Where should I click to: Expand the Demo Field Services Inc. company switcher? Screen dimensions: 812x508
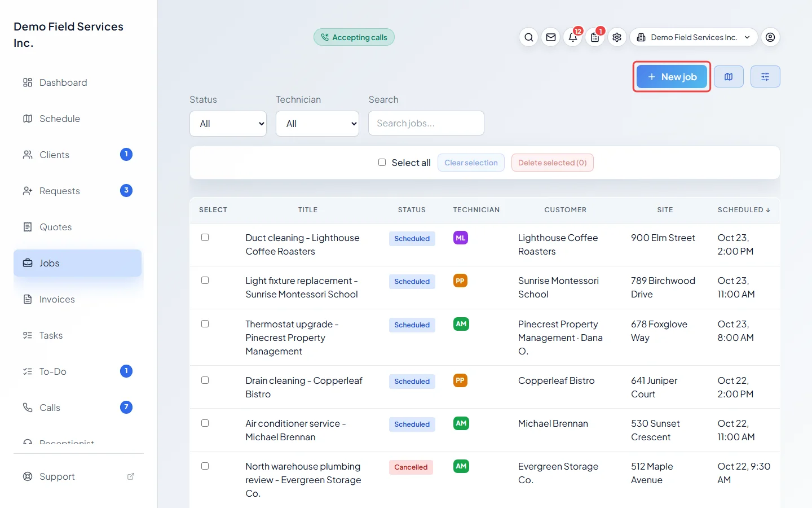tap(694, 37)
